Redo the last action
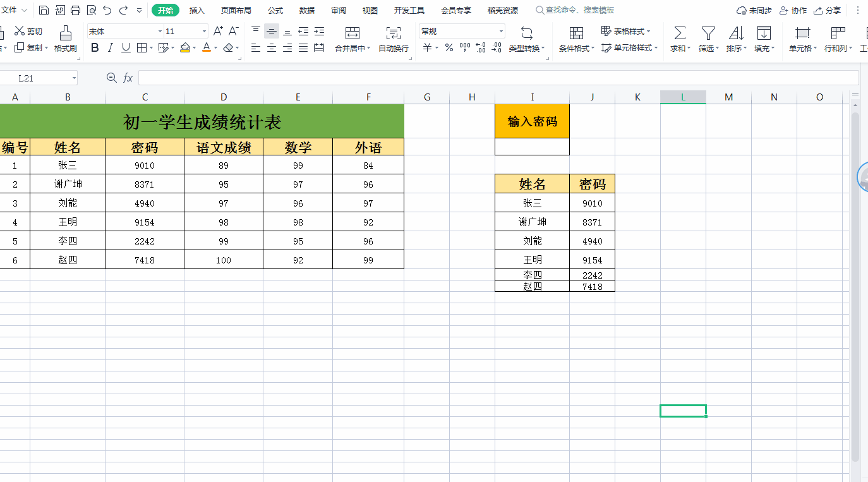The image size is (868, 482). coord(123,10)
